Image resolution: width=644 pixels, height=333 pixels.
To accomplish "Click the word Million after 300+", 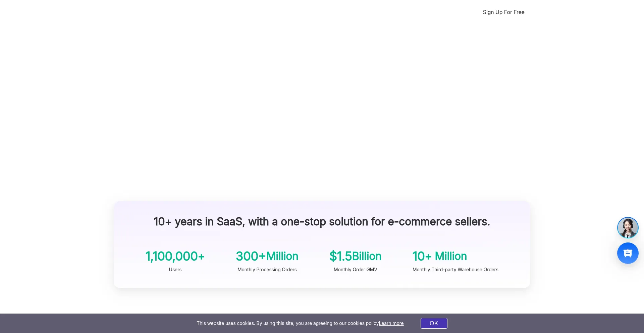I will click(282, 256).
